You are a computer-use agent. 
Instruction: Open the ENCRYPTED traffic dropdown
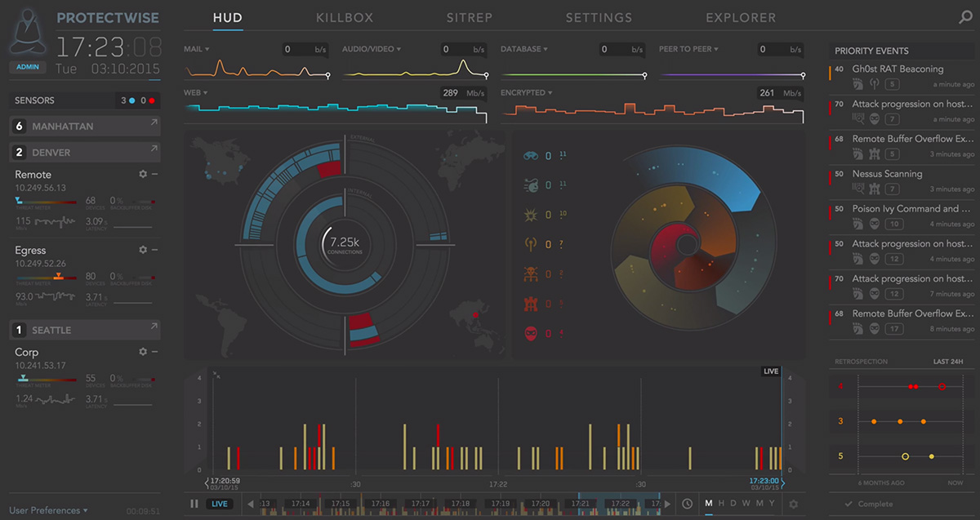coord(528,92)
